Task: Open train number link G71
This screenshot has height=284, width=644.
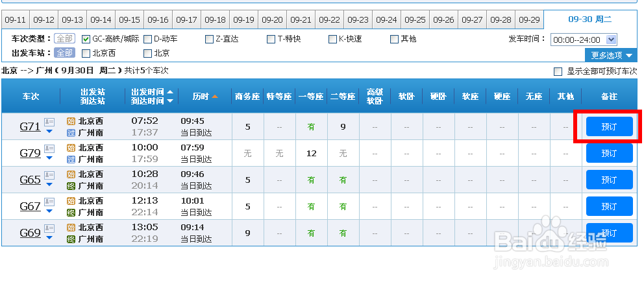Action: coord(31,127)
